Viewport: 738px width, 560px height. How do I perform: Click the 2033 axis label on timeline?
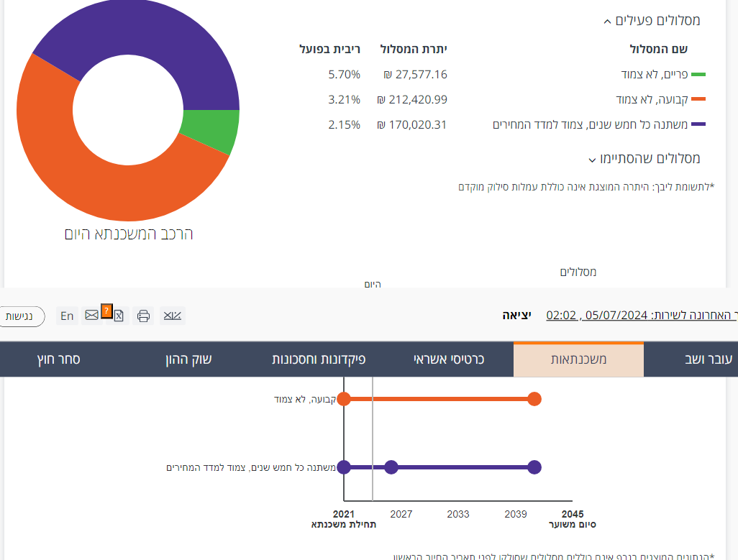click(x=458, y=514)
